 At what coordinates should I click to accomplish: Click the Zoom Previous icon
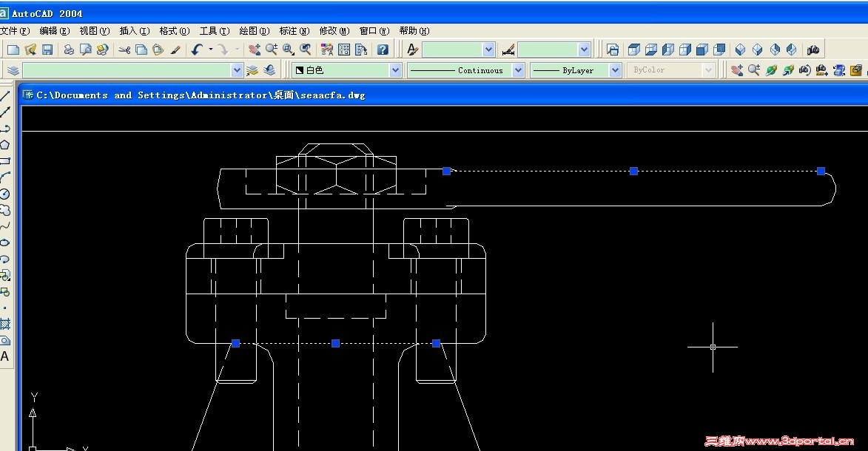tap(305, 50)
